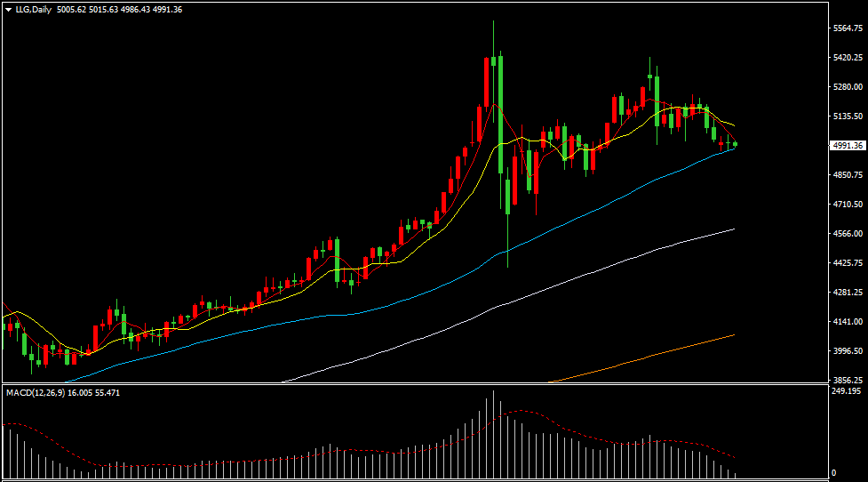Select the white moving average line
Screen dimensions: 868x482
click(x=622, y=255)
